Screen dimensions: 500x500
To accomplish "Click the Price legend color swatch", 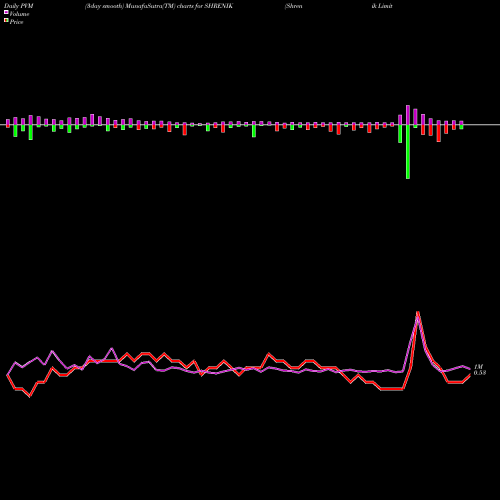I will 6,21.
